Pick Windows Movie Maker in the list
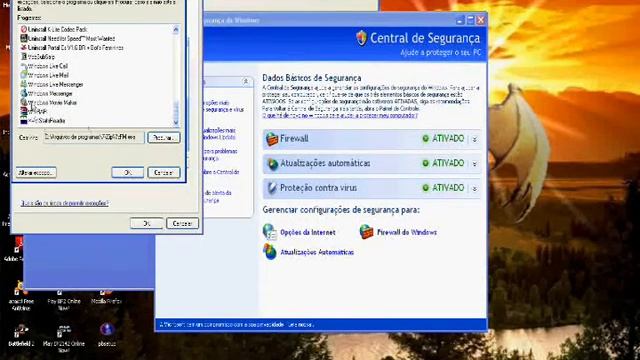 click(x=49, y=102)
